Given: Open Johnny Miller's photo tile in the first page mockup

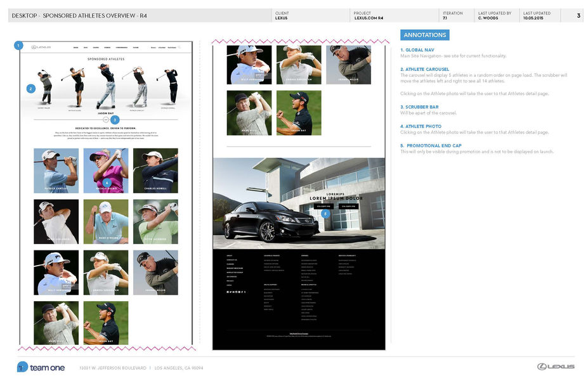Looking at the screenshot, I should (155, 273).
